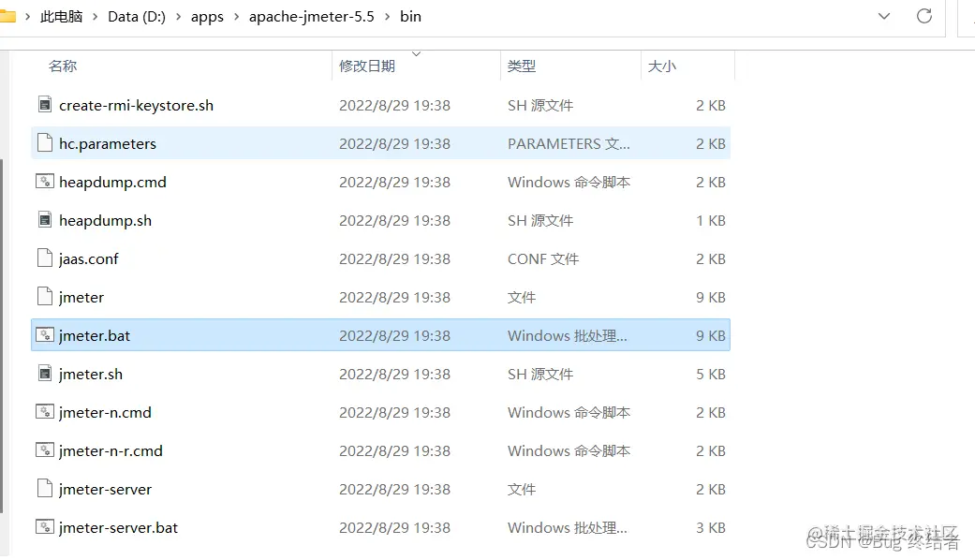The height and width of the screenshot is (560, 975).
Task: Click the jmeter.sh file icon
Action: pyautogui.click(x=45, y=374)
